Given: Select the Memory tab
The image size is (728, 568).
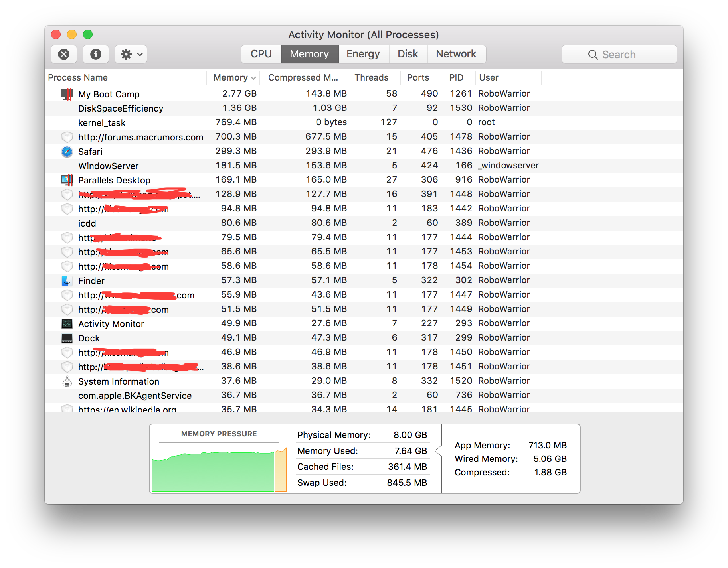Looking at the screenshot, I should click(310, 54).
